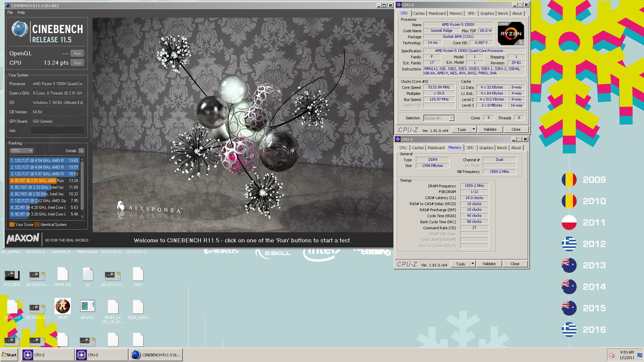Click the brown Identical System legend swatch
Image resolution: width=644 pixels, height=362 pixels.
click(x=37, y=225)
